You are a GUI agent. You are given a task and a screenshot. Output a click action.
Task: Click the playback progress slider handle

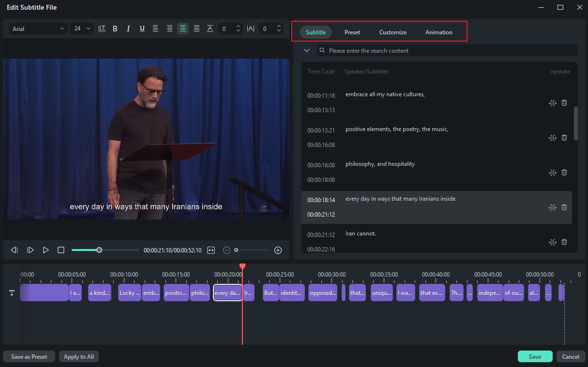(x=99, y=250)
